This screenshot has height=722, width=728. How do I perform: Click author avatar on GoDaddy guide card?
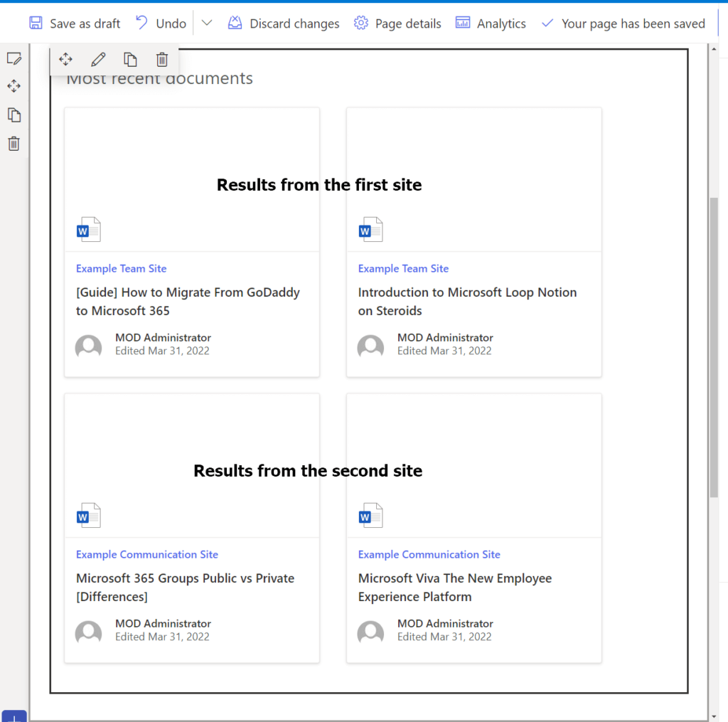pyautogui.click(x=88, y=346)
